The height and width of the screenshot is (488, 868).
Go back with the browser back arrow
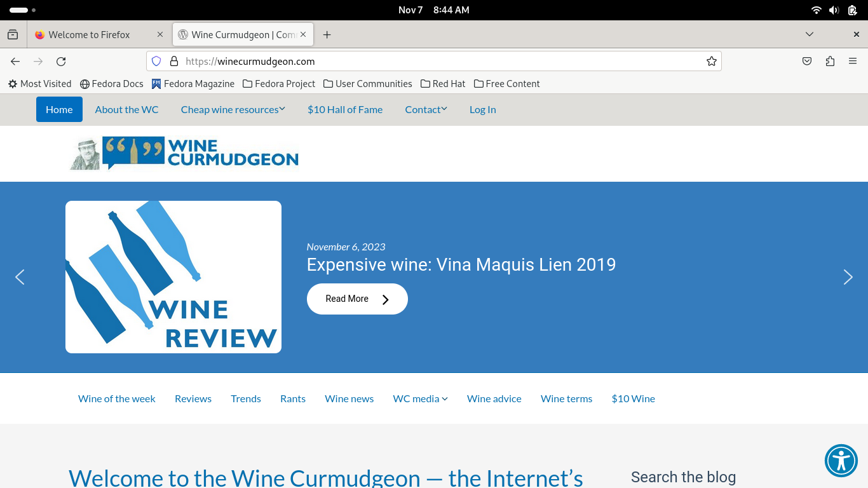point(15,62)
